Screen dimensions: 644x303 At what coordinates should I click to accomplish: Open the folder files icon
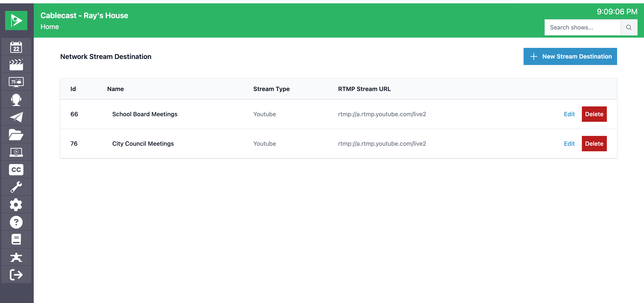(16, 135)
